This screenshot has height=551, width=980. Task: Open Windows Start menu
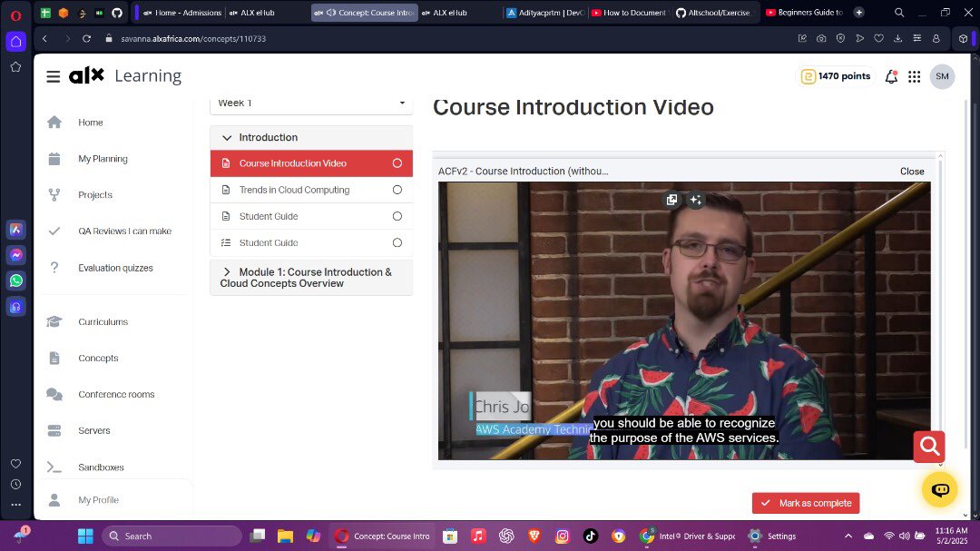(x=85, y=536)
